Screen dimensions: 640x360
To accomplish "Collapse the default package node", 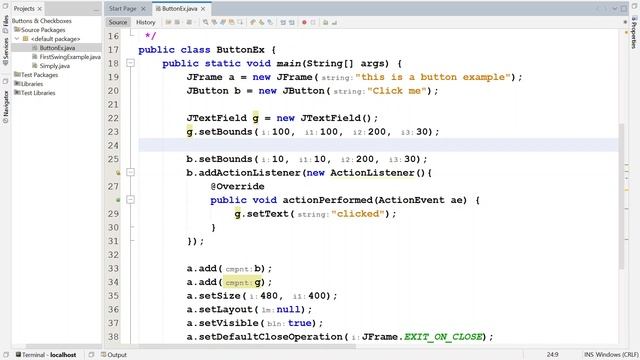I will (17, 39).
